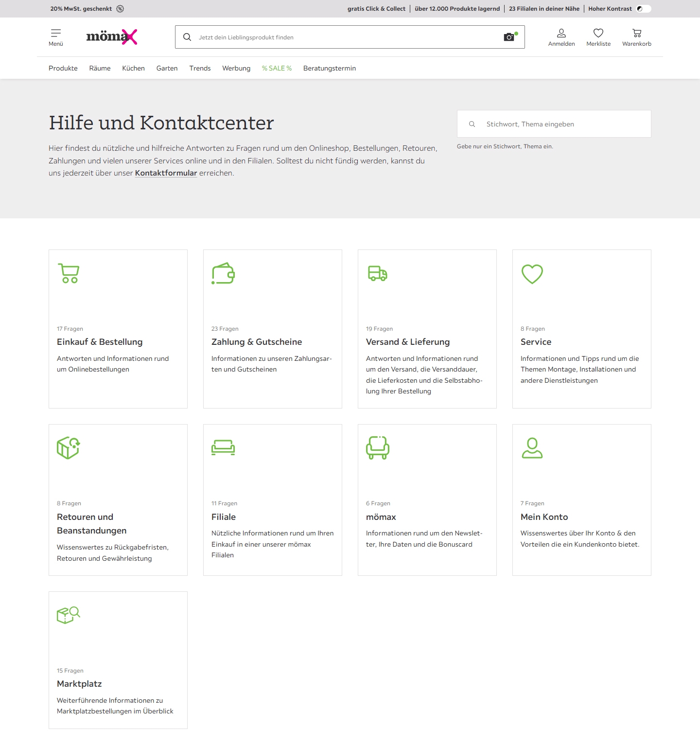This screenshot has height=747, width=700.
Task: Open the % SALE % menu item
Action: click(x=277, y=68)
